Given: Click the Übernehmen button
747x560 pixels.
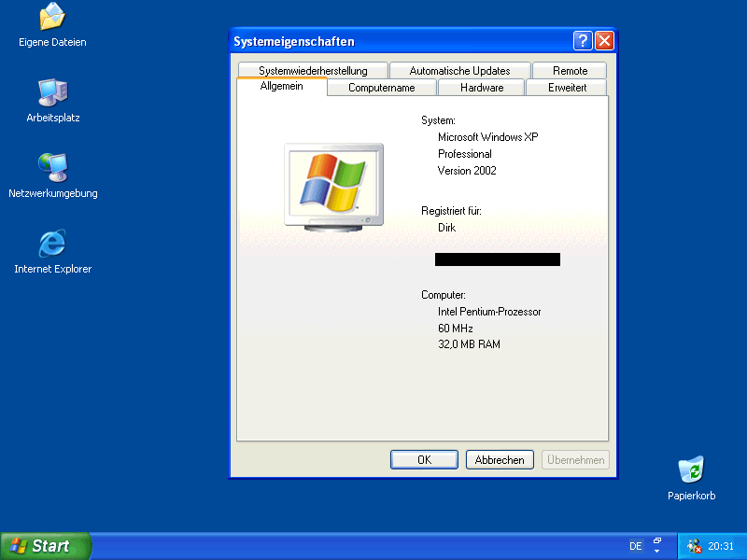Looking at the screenshot, I should coord(575,459).
